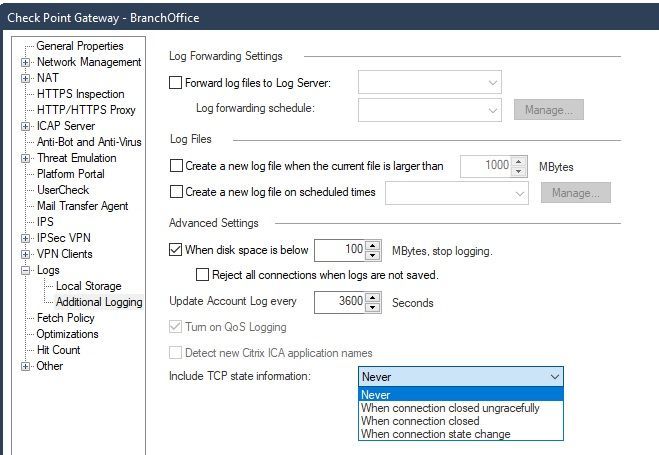Collapse the Include TCP state information dropdown
Viewport: 659px width, 455px height.
tap(555, 376)
